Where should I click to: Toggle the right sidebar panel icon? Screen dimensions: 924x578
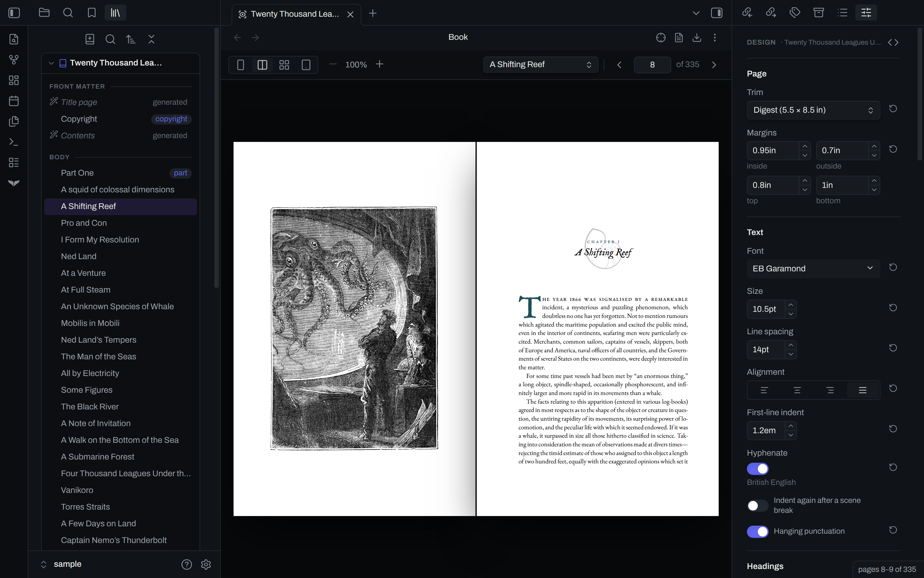pyautogui.click(x=717, y=13)
